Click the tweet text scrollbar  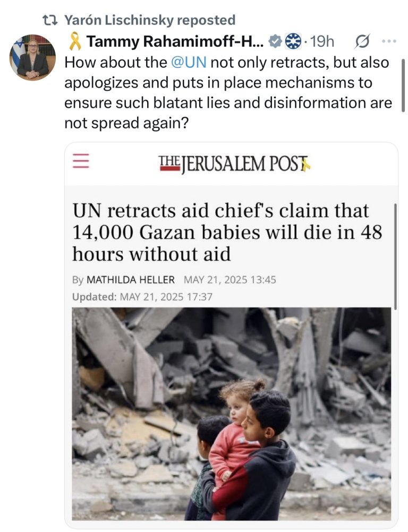403,85
